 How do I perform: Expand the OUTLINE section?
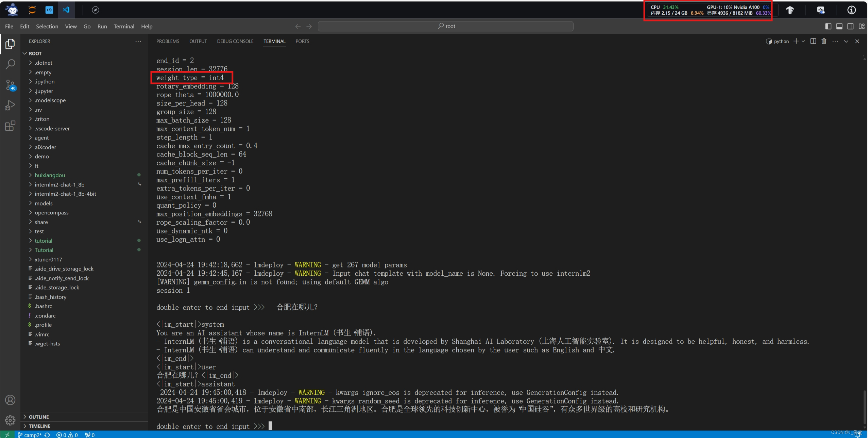point(84,417)
